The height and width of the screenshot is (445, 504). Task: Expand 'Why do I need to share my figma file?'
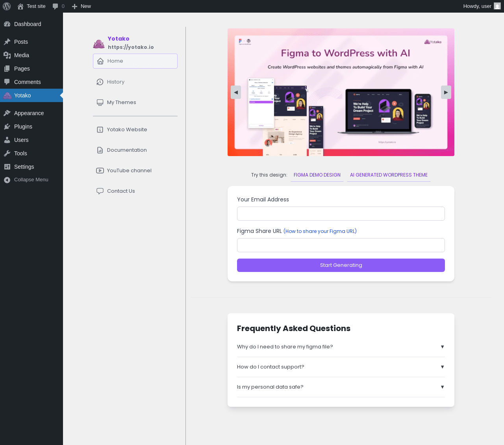341,347
